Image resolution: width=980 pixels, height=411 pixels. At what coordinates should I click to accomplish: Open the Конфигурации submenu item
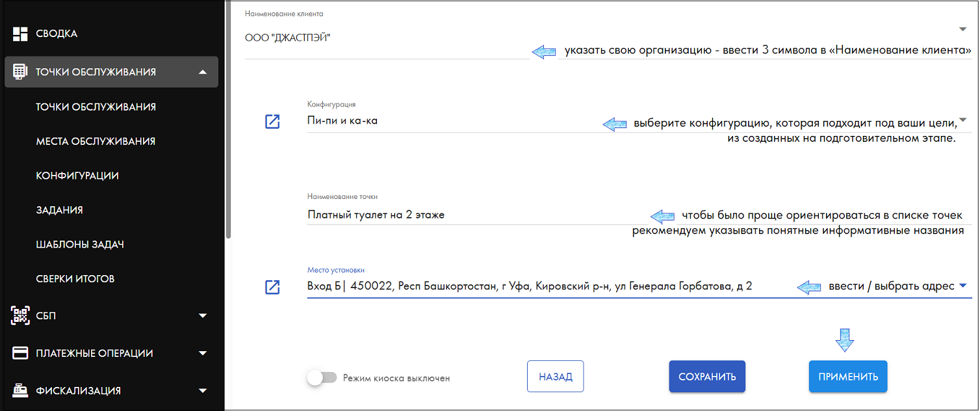click(77, 176)
